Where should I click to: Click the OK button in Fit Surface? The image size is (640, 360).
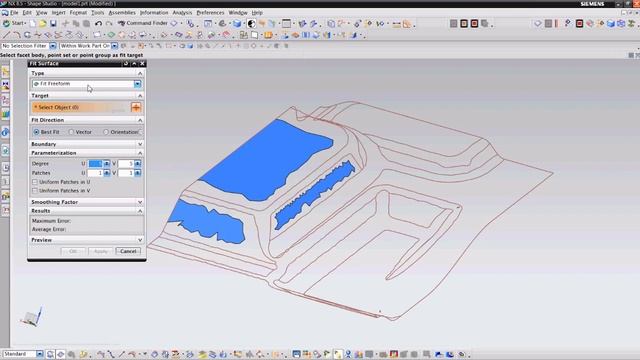[x=73, y=251]
